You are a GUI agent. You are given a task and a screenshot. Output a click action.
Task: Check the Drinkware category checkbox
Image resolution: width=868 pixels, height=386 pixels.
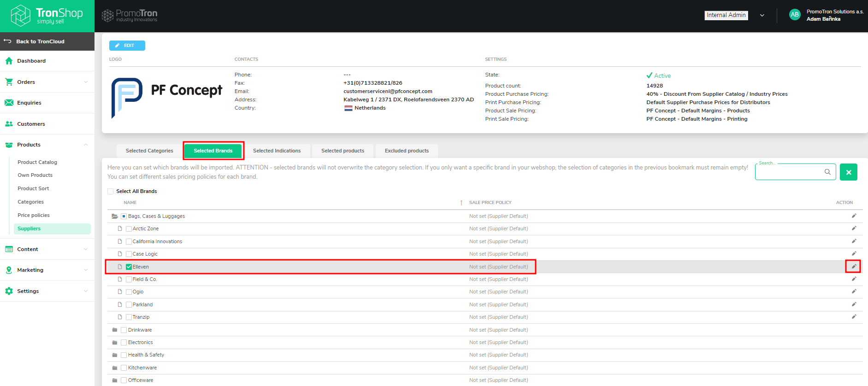124,330
